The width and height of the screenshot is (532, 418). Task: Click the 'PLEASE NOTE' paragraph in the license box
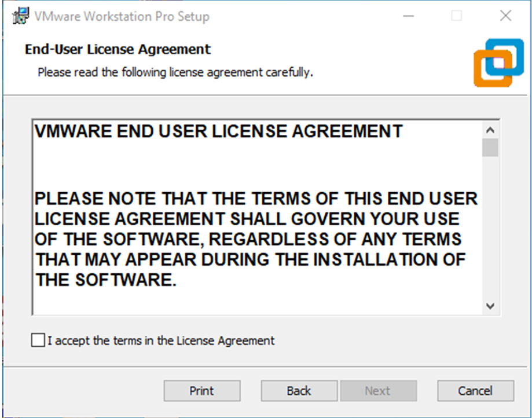pos(256,239)
